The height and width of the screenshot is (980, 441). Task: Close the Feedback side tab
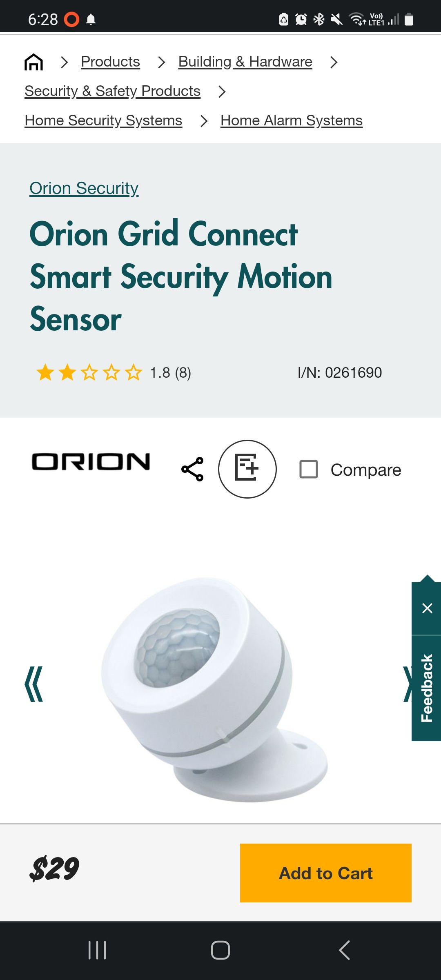[x=427, y=608]
